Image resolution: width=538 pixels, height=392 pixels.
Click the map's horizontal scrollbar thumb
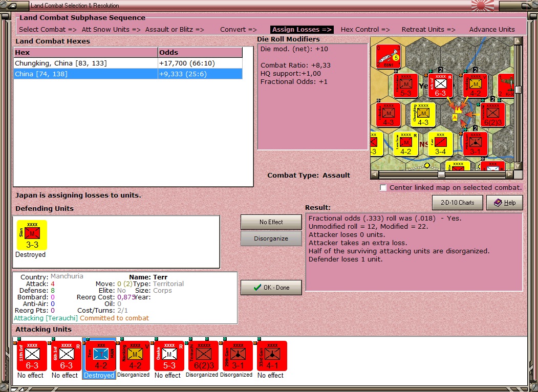tap(441, 175)
